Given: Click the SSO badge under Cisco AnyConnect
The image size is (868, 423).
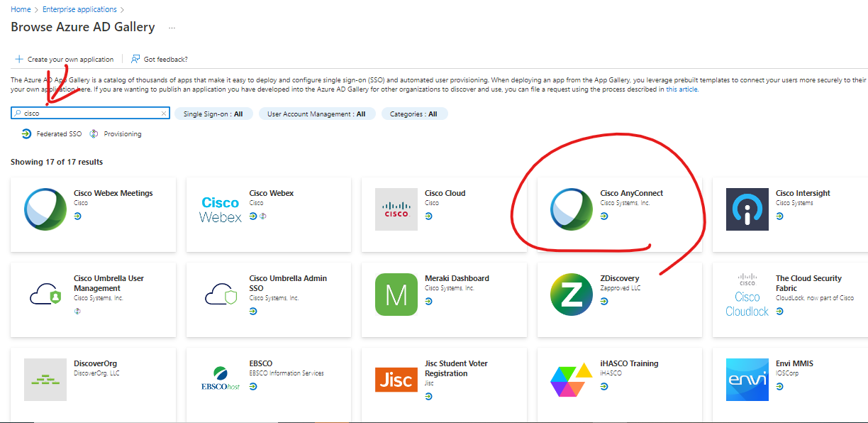Looking at the screenshot, I should pyautogui.click(x=603, y=216).
